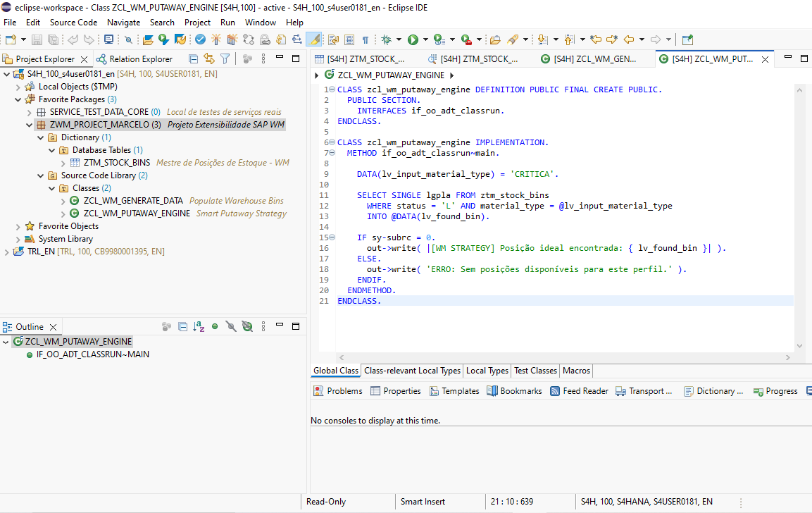812x513 pixels.
Task: Open the Navigate menu
Action: point(123,22)
